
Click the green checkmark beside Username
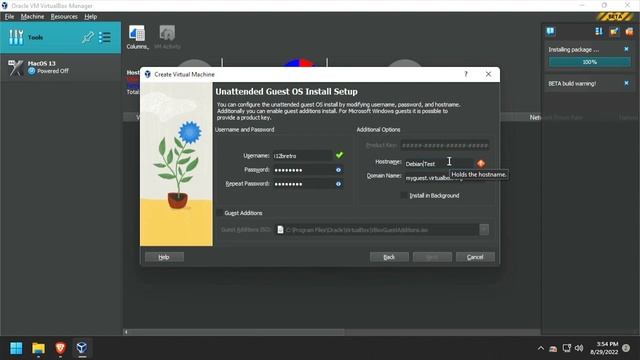click(x=340, y=156)
